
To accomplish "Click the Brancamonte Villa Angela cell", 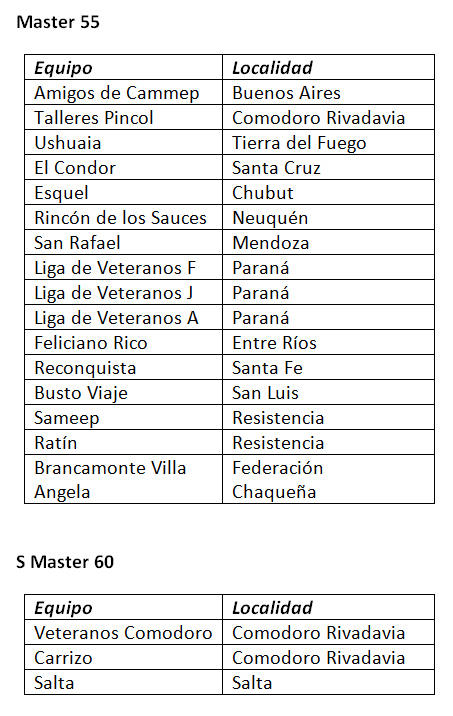I will 123,479.
